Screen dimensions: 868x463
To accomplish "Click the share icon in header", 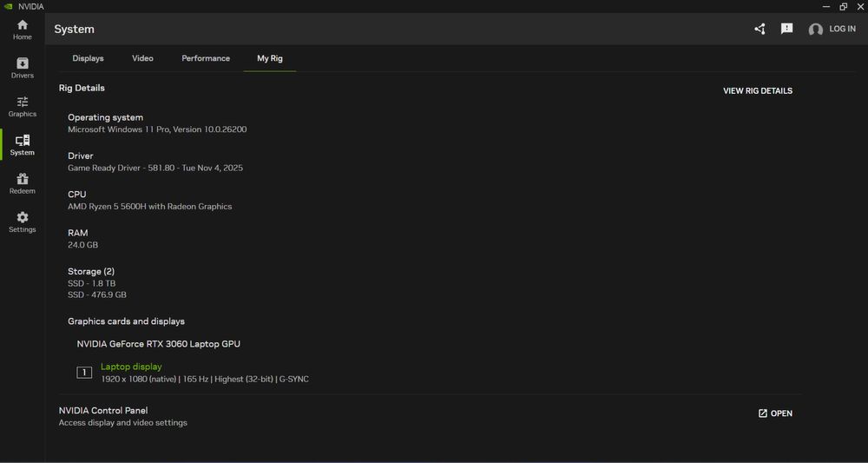I will pos(760,29).
